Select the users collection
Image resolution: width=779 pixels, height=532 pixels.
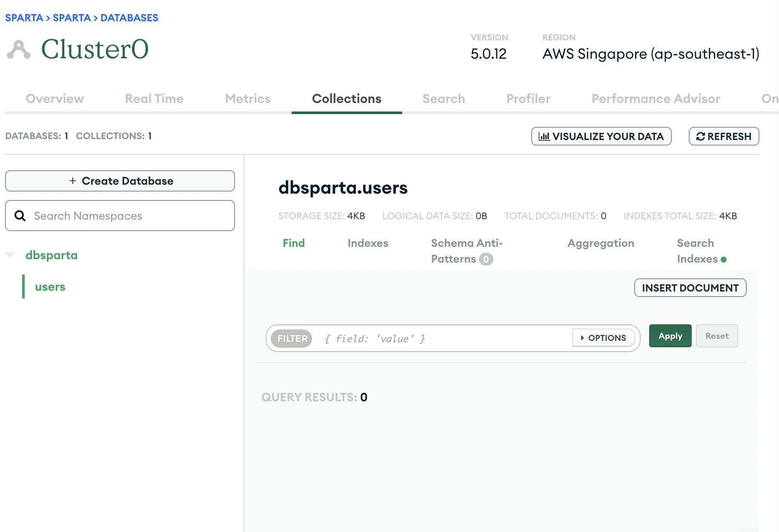(x=50, y=287)
